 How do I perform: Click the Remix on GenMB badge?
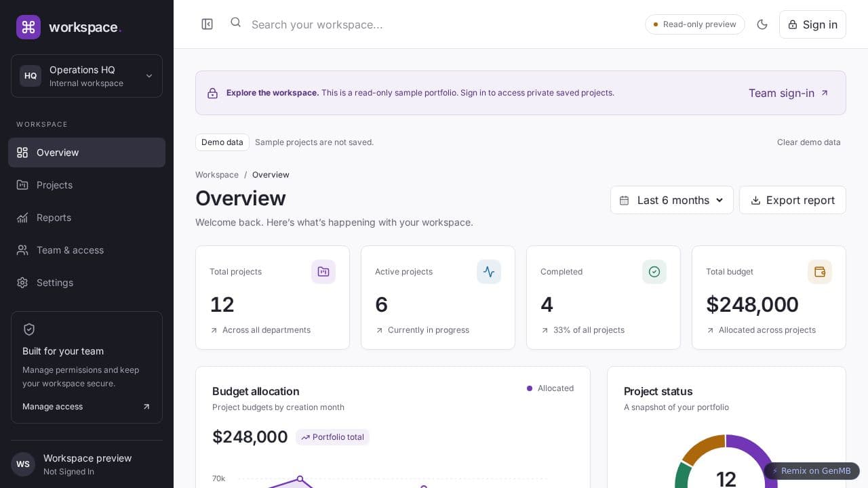click(x=812, y=471)
